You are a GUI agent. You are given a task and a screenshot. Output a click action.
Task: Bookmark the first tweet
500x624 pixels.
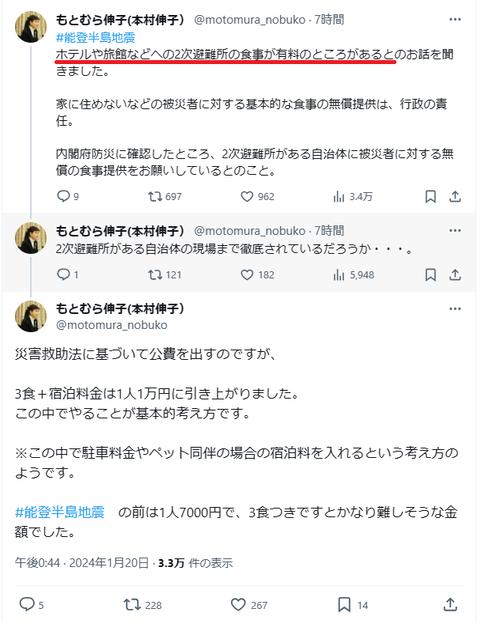[x=430, y=196]
